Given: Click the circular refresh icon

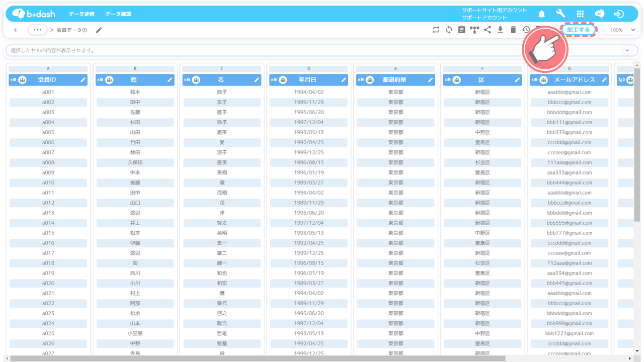Looking at the screenshot, I should 449,30.
